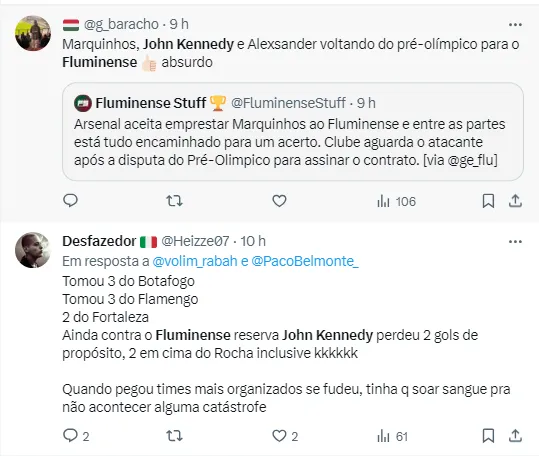Image resolution: width=539 pixels, height=456 pixels.
Task: Open more options for Desfazedor's tweet
Action: pyautogui.click(x=515, y=242)
